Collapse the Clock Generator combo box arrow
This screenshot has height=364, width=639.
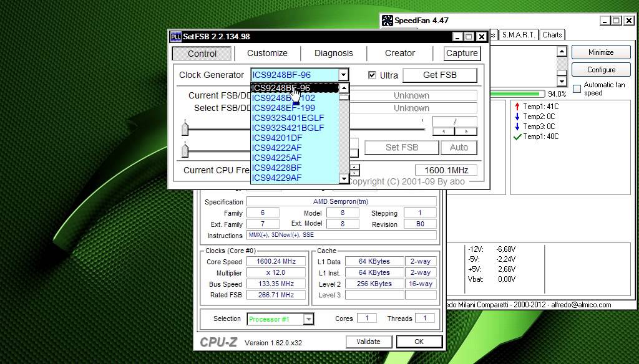(344, 75)
